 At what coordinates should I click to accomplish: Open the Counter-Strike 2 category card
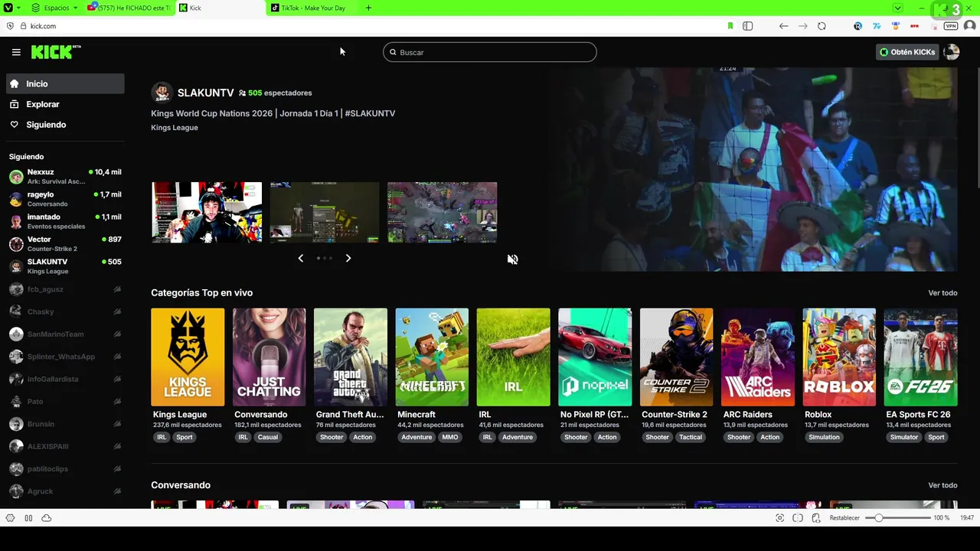(x=676, y=357)
